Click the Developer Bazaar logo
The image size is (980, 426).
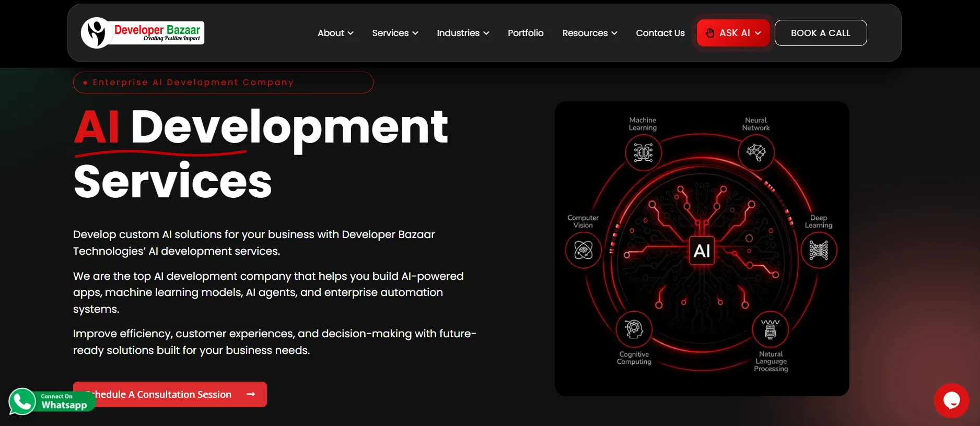click(x=143, y=33)
